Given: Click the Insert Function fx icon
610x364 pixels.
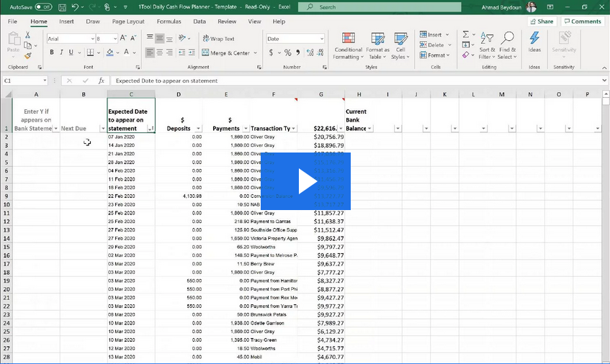Looking at the screenshot, I should (101, 81).
